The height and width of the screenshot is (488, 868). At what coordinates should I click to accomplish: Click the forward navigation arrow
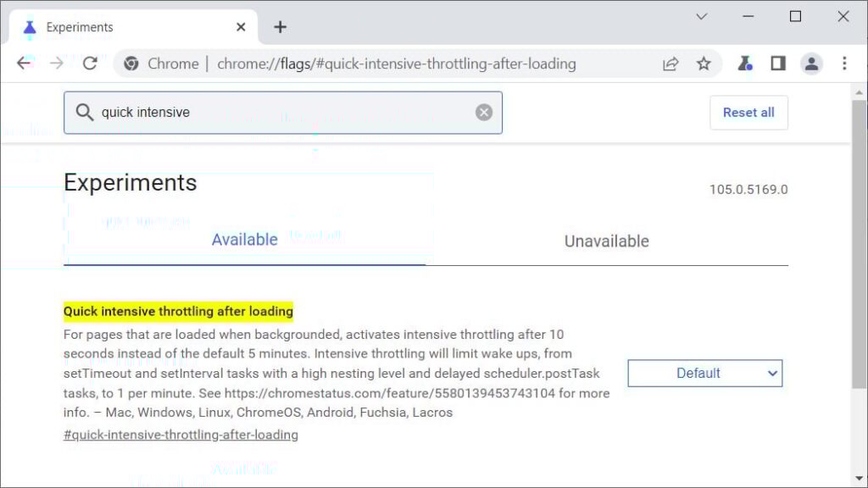(x=56, y=63)
